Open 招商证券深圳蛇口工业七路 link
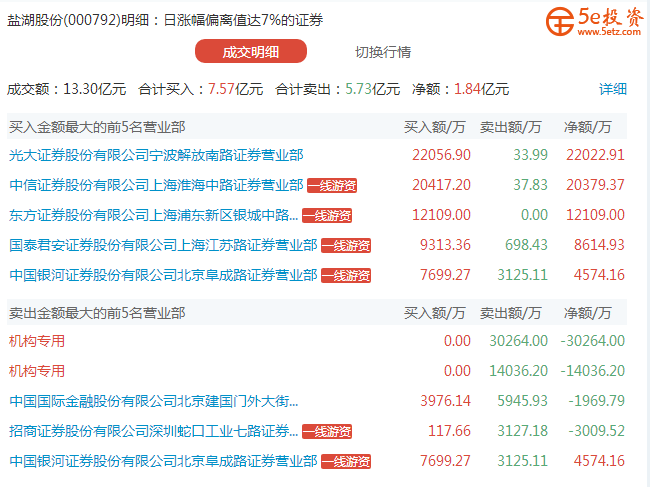The image size is (650, 487). pos(153,431)
